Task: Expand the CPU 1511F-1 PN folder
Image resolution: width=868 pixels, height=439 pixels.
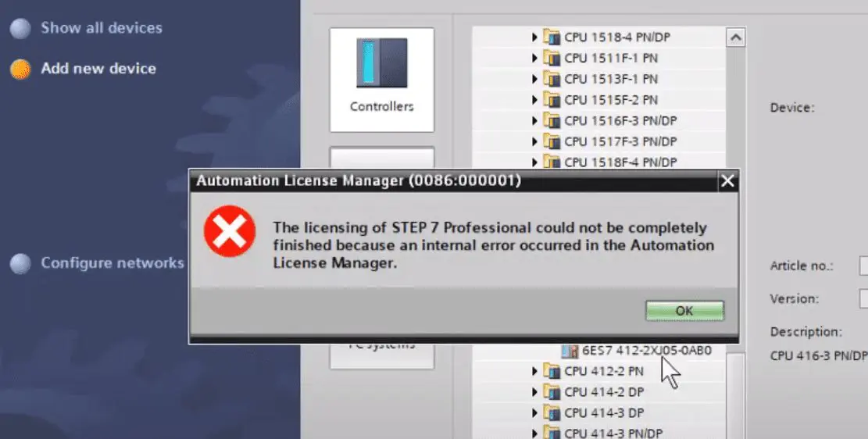Action: click(x=534, y=58)
